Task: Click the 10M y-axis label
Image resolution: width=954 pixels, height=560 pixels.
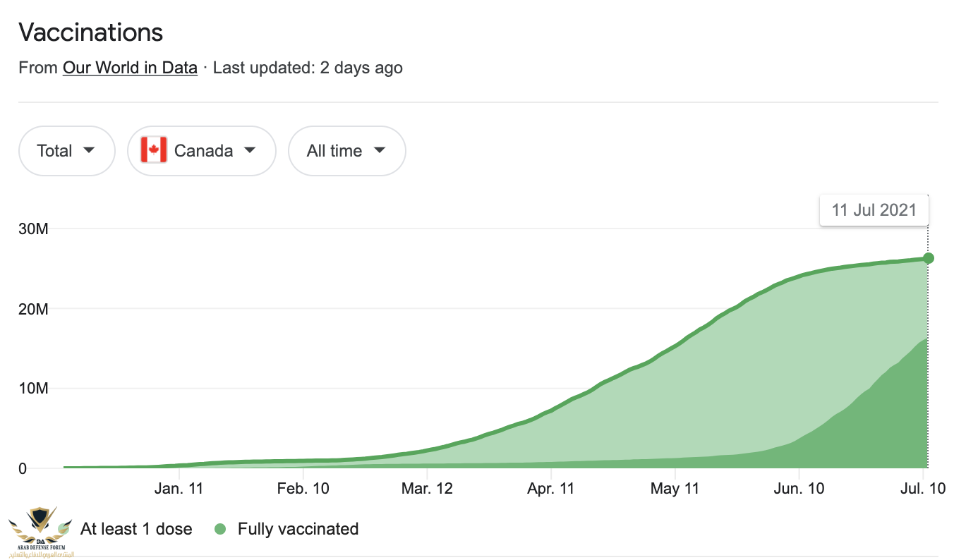Action: point(33,389)
